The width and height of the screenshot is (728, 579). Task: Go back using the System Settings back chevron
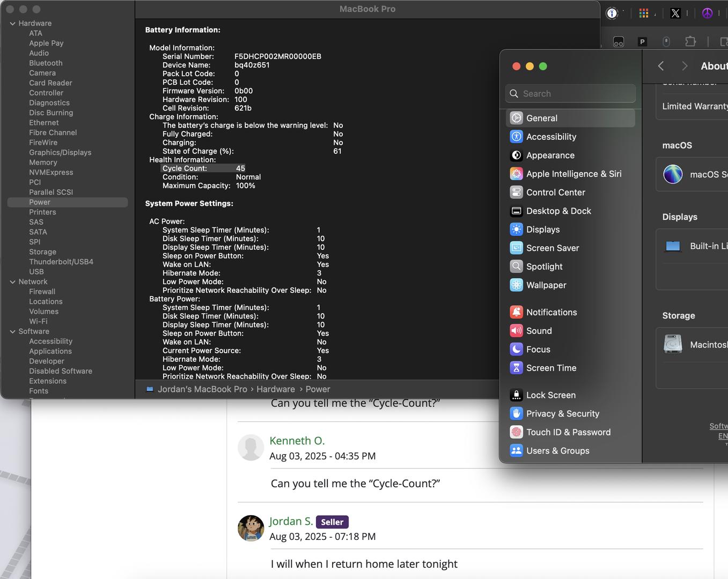tap(661, 66)
